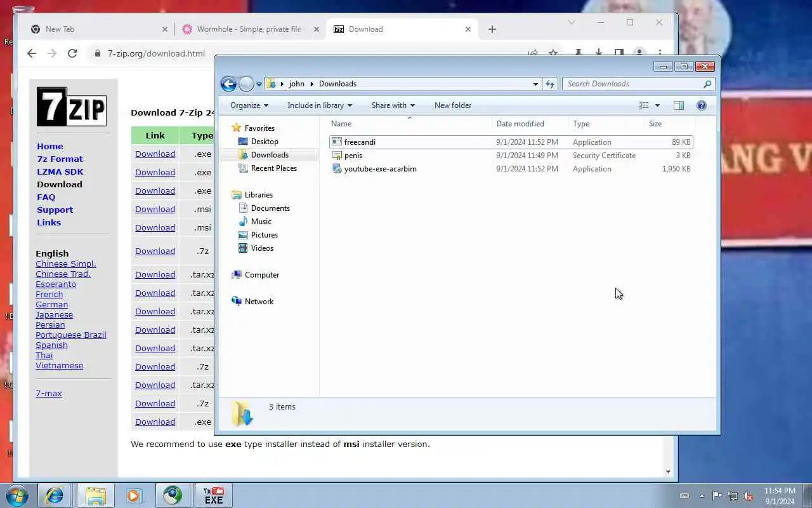This screenshot has height=508, width=812.
Task: Select Computer in the navigation pane
Action: click(x=261, y=275)
